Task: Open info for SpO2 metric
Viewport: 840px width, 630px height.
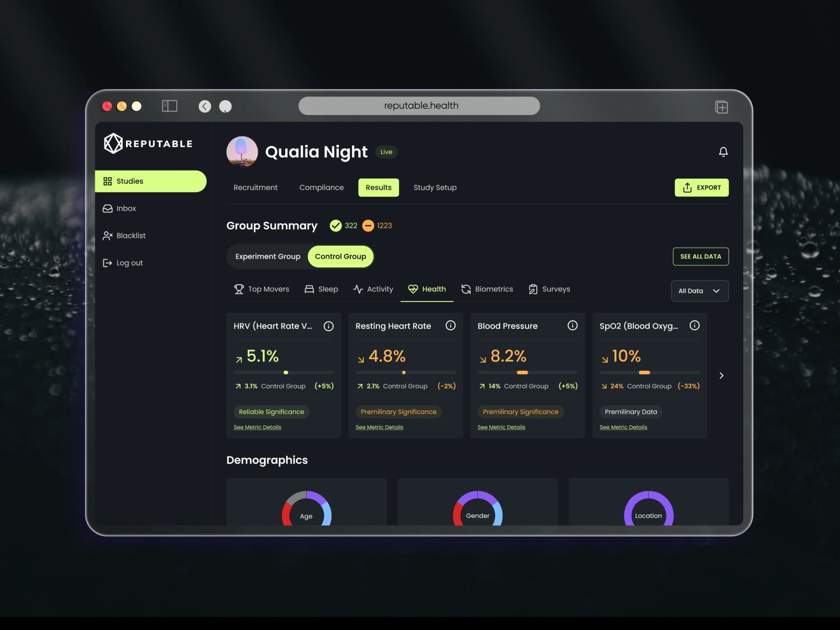Action: point(695,325)
